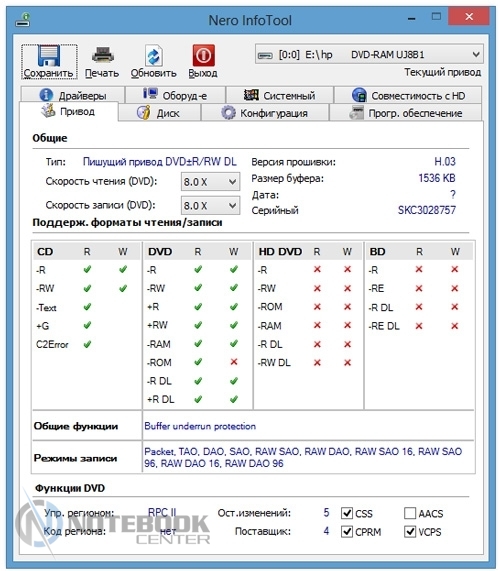
Task: Click the green check for CD-RW write
Action: [123, 288]
